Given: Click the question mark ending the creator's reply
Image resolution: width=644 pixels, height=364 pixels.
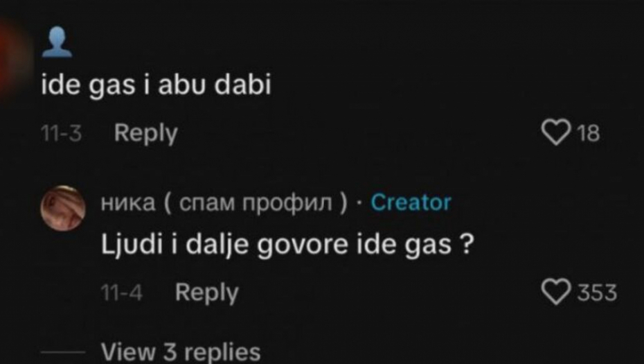Looking at the screenshot, I should tap(466, 243).
